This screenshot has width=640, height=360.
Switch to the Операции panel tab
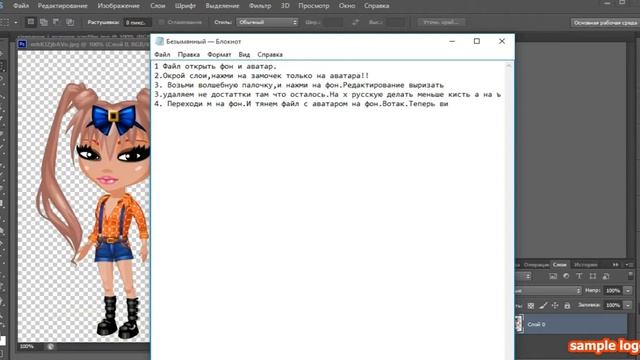tap(536, 264)
